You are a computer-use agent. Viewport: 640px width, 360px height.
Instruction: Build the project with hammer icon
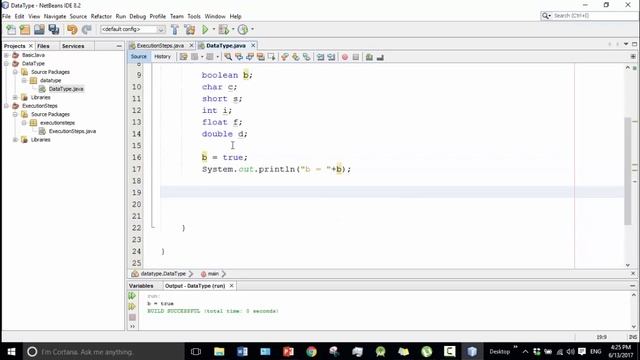pos(175,29)
